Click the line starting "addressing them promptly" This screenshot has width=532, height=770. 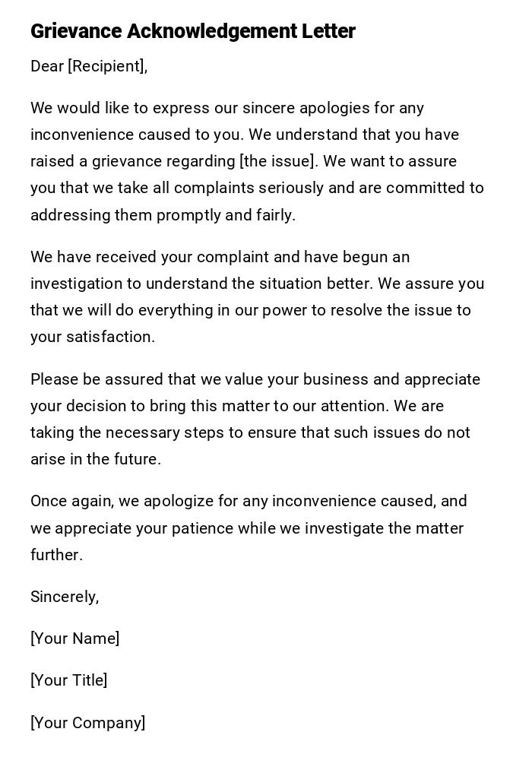[x=163, y=215]
